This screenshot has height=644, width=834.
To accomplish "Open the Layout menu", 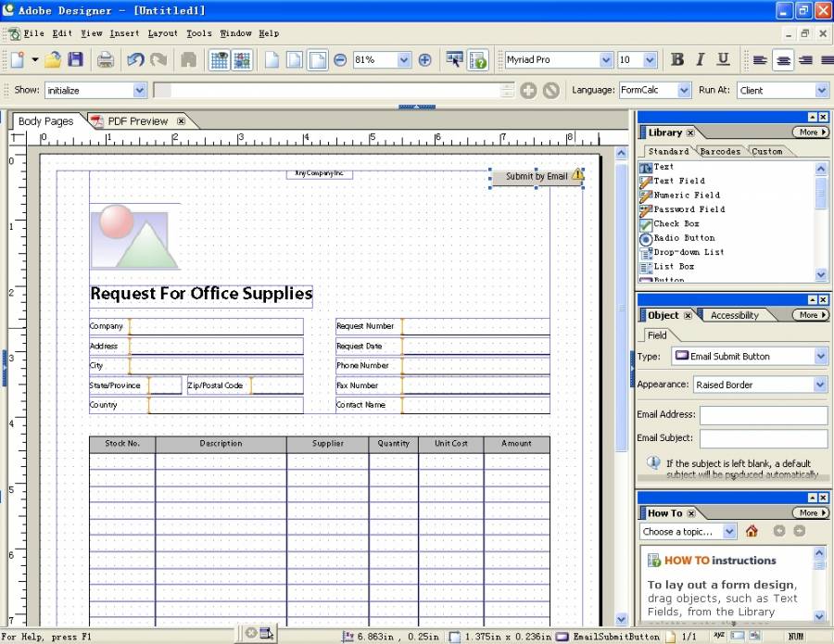I will point(162,33).
